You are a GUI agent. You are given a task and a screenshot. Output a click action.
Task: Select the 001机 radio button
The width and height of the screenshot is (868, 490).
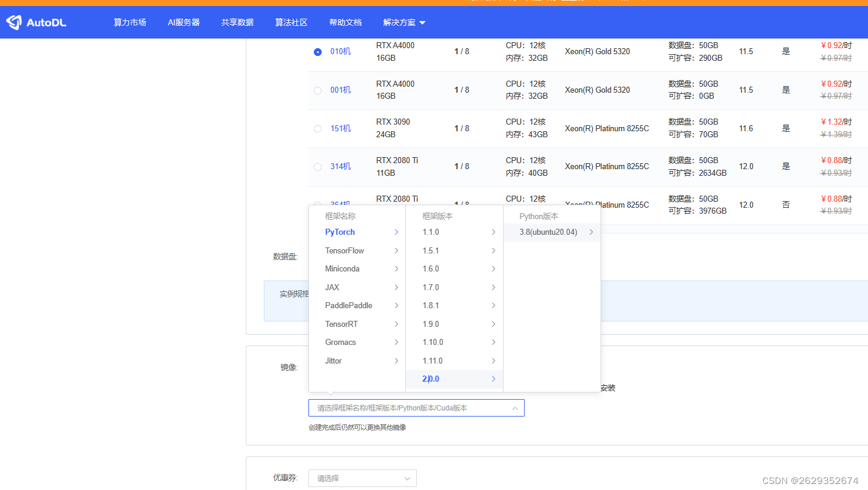(317, 90)
